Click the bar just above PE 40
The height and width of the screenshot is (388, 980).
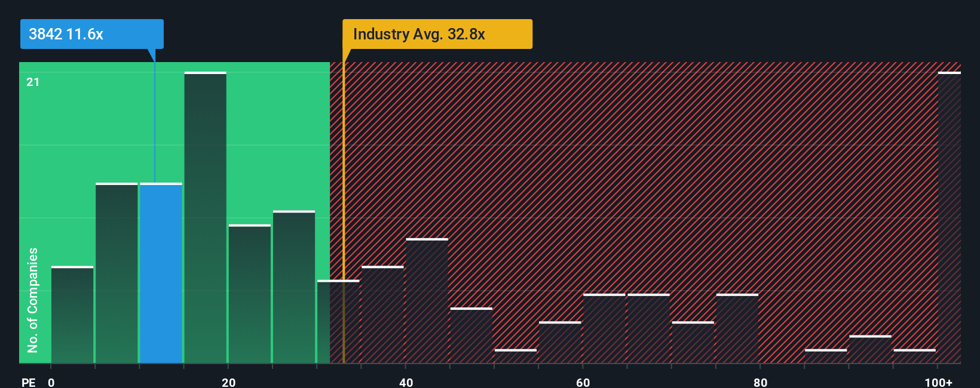pyautogui.click(x=427, y=300)
